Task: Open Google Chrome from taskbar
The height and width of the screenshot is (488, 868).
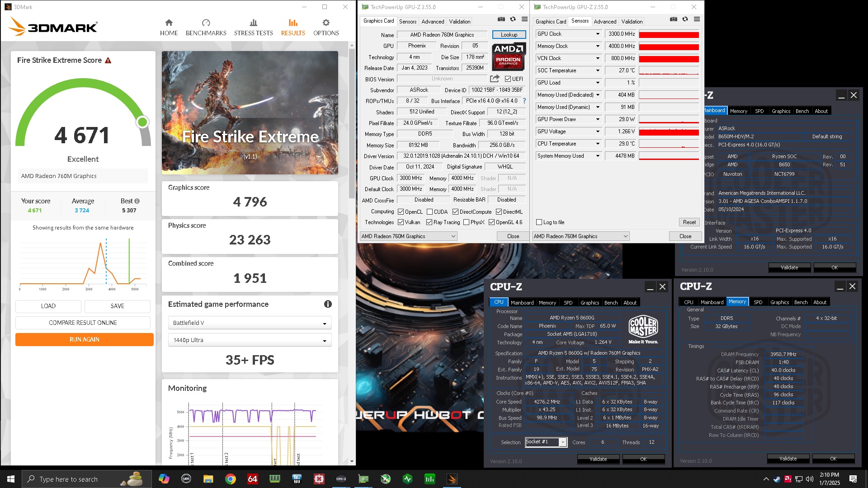Action: click(231, 479)
